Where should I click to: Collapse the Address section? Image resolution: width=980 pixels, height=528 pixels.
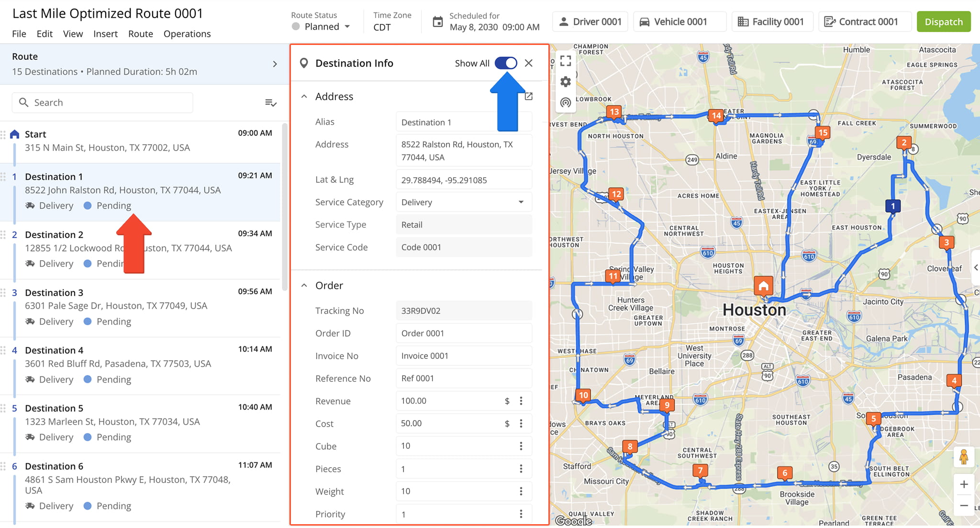pos(304,97)
